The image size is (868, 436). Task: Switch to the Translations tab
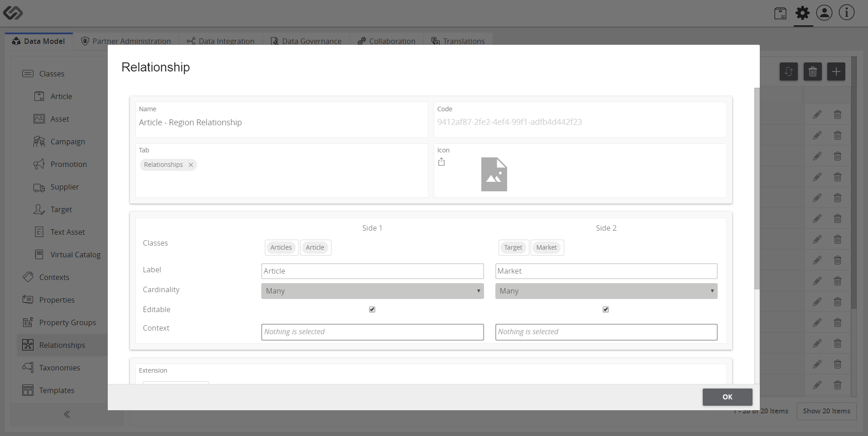(x=458, y=41)
